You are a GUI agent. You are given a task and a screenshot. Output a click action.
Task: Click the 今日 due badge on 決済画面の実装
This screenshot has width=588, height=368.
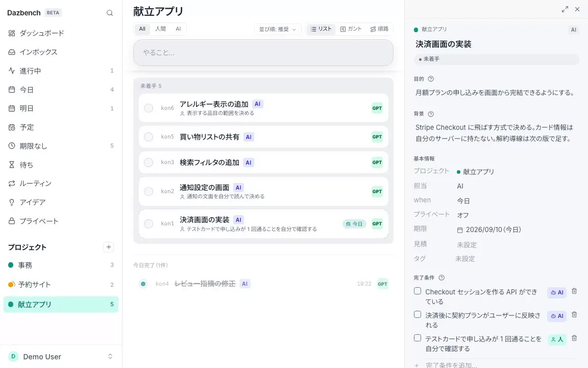(x=354, y=224)
